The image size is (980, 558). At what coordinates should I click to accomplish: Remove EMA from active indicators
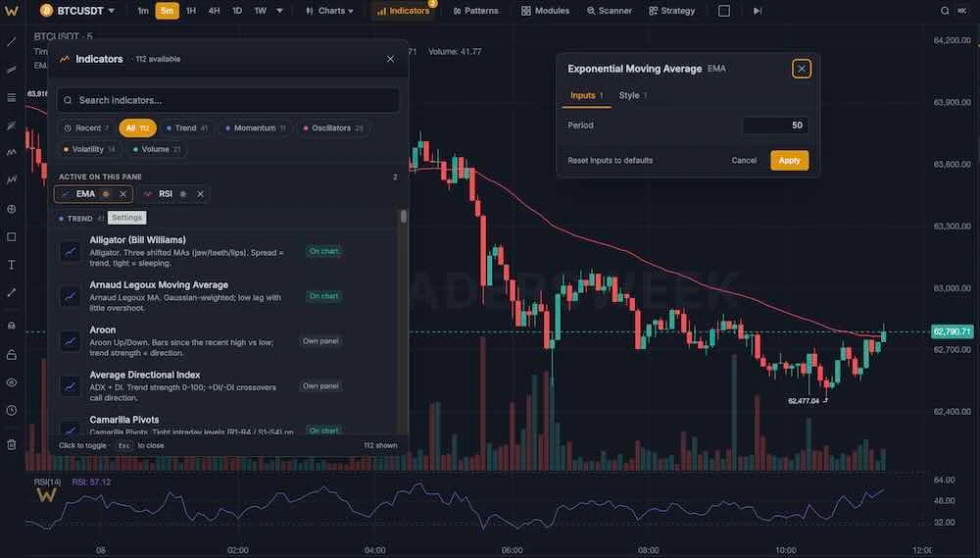coord(122,194)
